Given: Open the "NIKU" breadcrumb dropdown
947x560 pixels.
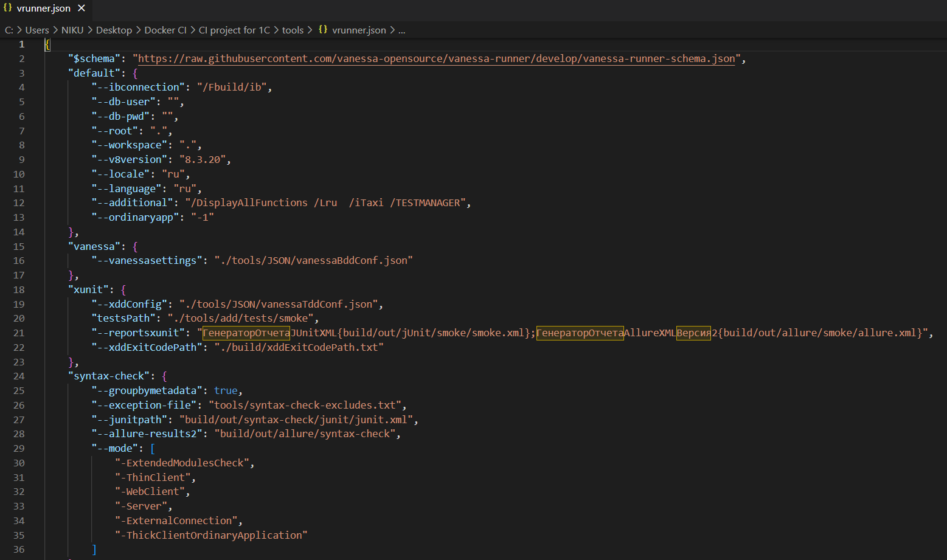Looking at the screenshot, I should [x=72, y=29].
